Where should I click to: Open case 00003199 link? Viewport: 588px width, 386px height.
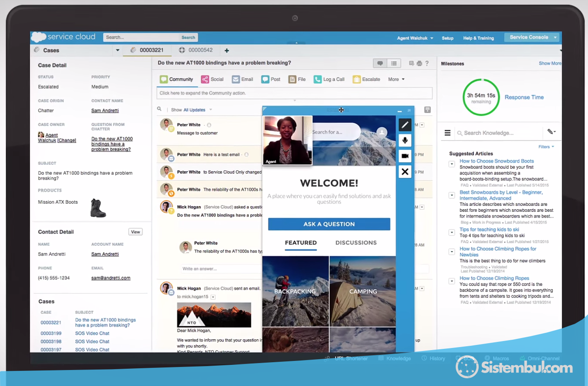click(51, 333)
